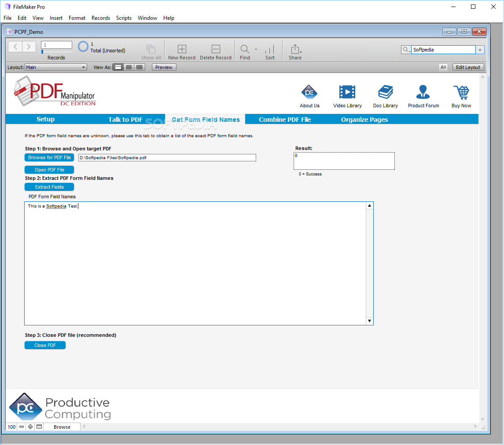Open the Edit menu
This screenshot has width=504, height=445.
click(22, 18)
